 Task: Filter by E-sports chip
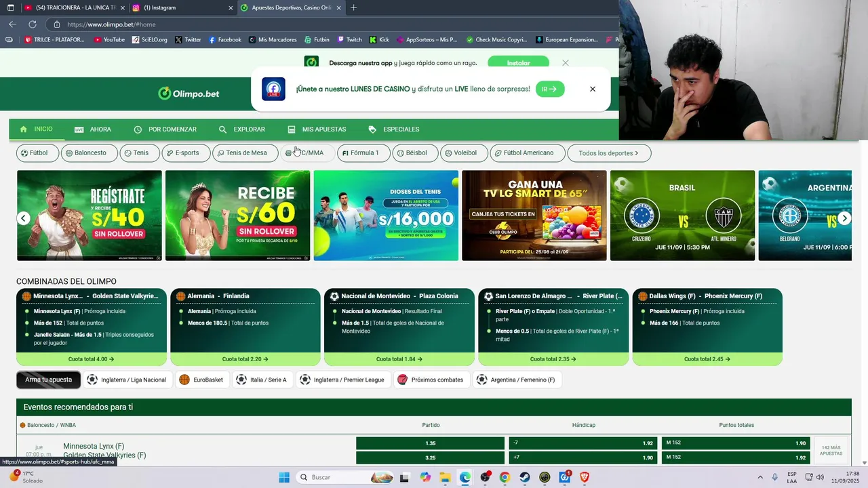[186, 153]
